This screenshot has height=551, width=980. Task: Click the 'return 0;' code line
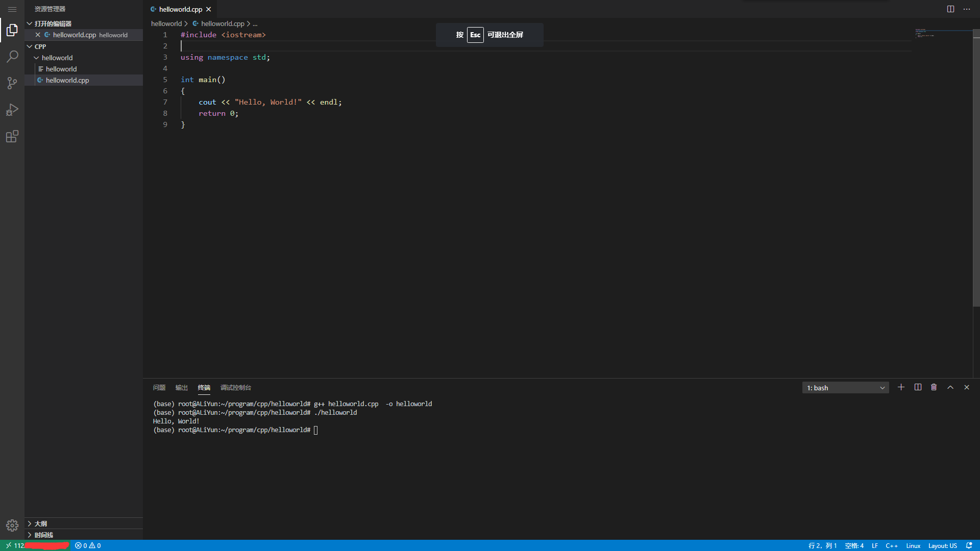(218, 113)
